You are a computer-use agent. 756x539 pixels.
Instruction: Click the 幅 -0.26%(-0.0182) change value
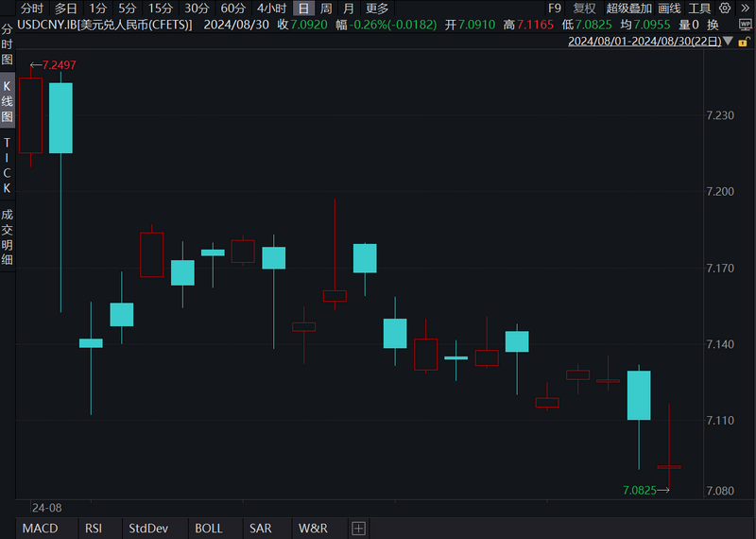tap(387, 25)
